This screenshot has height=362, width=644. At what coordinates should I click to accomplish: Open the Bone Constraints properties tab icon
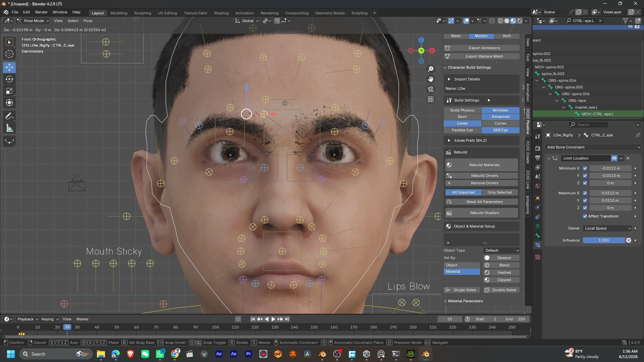coord(538,245)
